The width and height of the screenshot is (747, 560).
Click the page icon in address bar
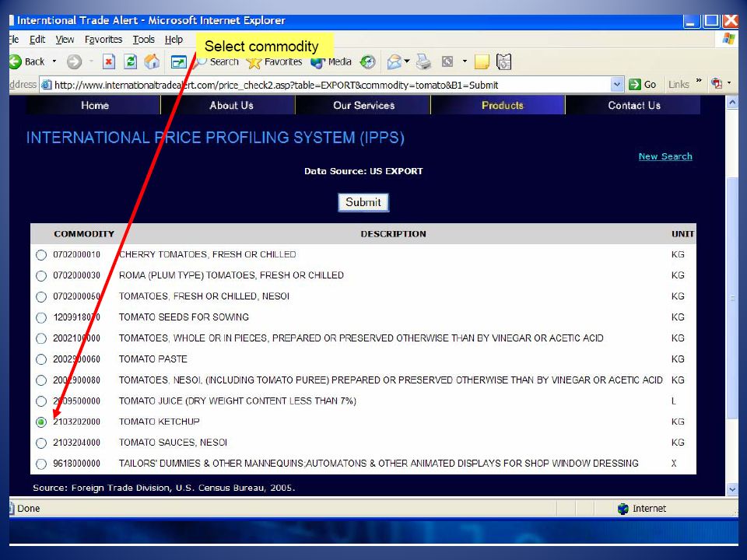coord(46,85)
